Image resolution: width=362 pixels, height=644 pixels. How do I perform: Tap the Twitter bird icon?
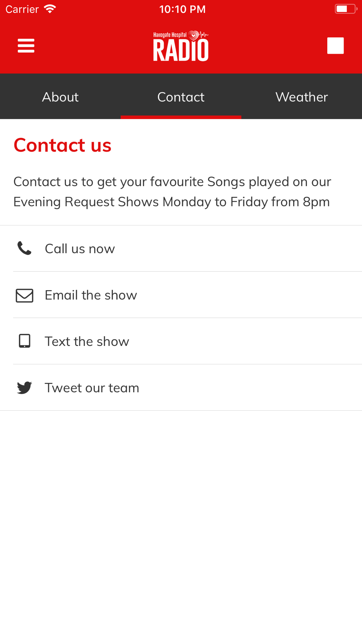pos(25,388)
